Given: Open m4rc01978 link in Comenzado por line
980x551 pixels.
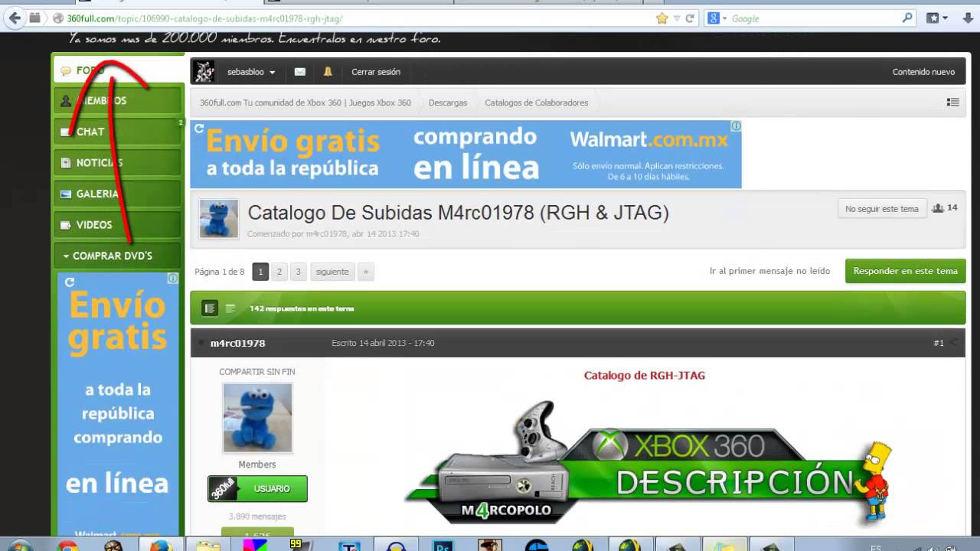Looking at the screenshot, I should 327,234.
